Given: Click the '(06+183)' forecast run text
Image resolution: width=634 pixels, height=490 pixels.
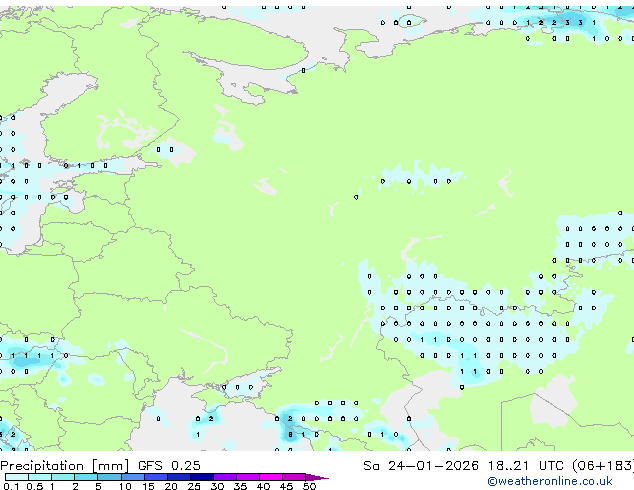Looking at the screenshot, I should [602, 466].
